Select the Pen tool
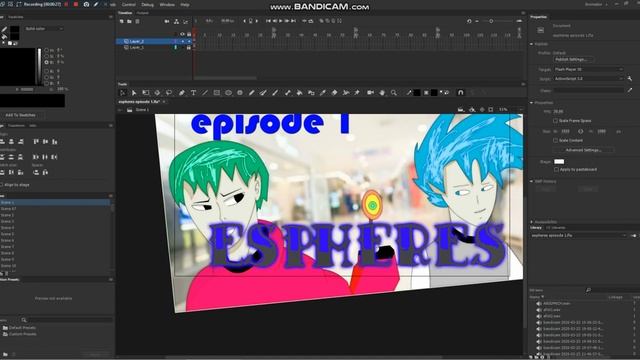 tap(182, 93)
